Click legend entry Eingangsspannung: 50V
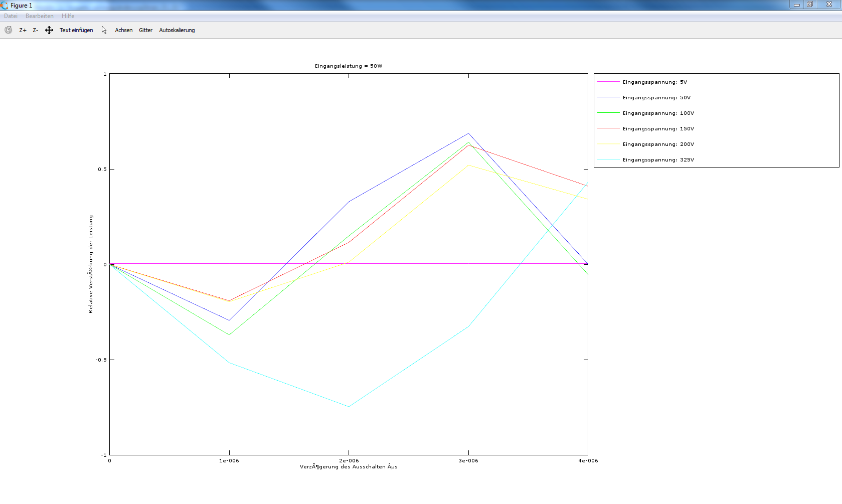 tap(656, 97)
